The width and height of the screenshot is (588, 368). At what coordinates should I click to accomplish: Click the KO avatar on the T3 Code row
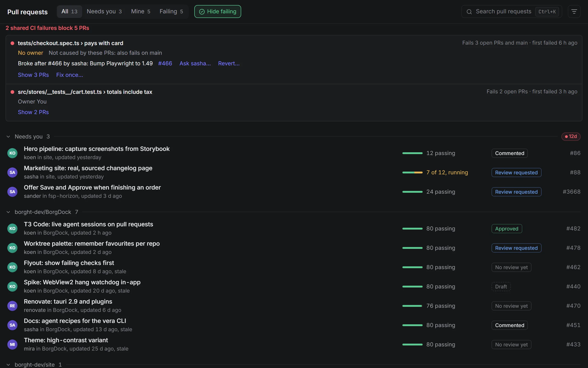[x=12, y=229]
